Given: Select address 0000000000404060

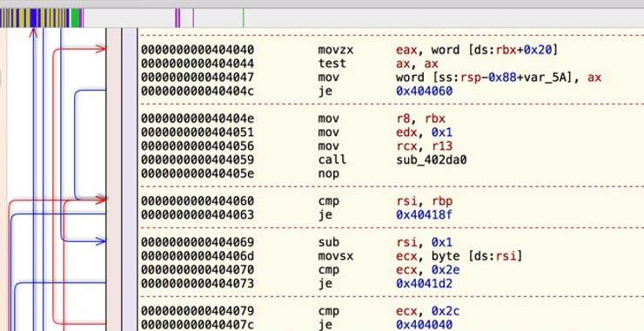Looking at the screenshot, I should pos(198,201).
